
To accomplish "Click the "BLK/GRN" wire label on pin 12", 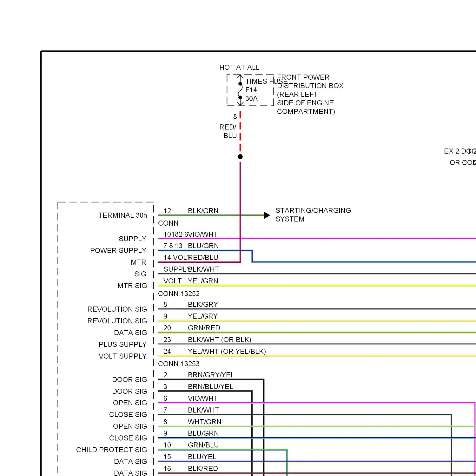I will (x=203, y=211).
